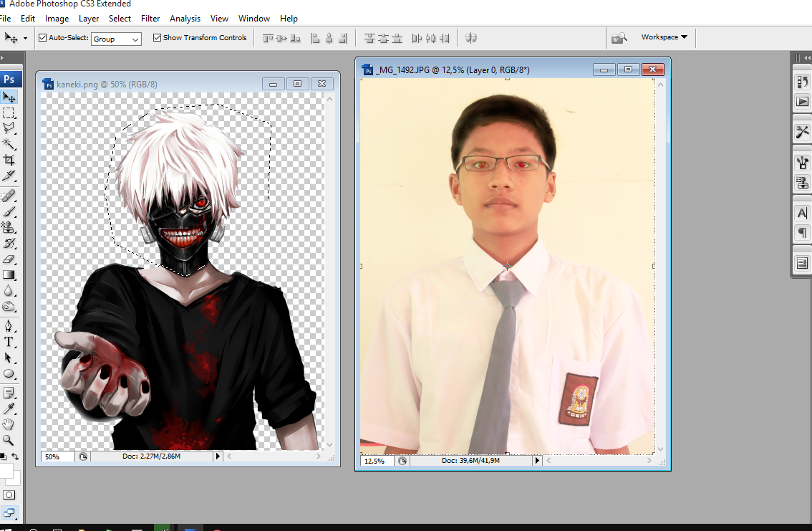
Task: Click Align Vertical Centers button
Action: pos(281,38)
